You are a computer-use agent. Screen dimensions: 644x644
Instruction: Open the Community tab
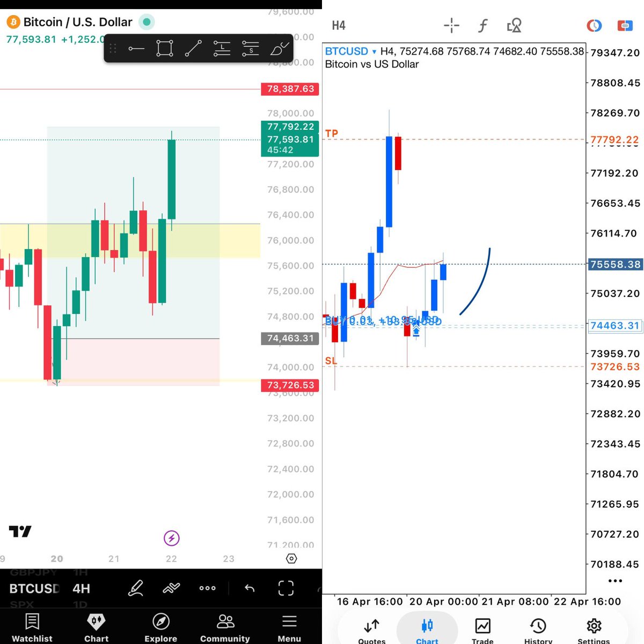[x=225, y=628]
